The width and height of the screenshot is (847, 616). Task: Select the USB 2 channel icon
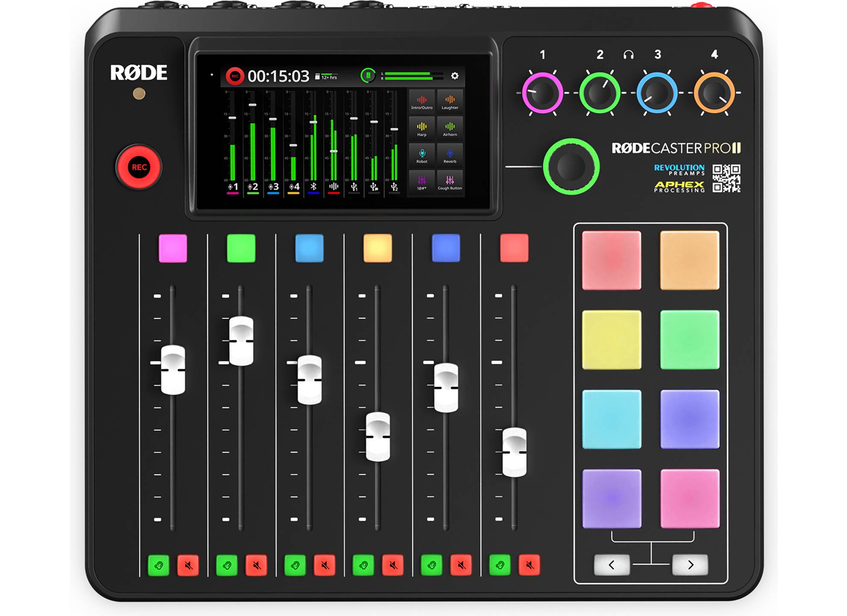coord(394,187)
